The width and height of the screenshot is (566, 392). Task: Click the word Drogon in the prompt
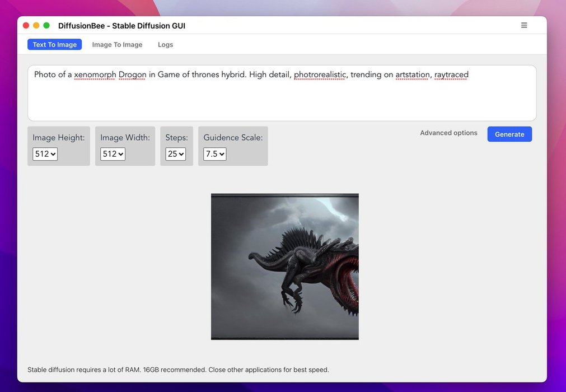tap(132, 74)
